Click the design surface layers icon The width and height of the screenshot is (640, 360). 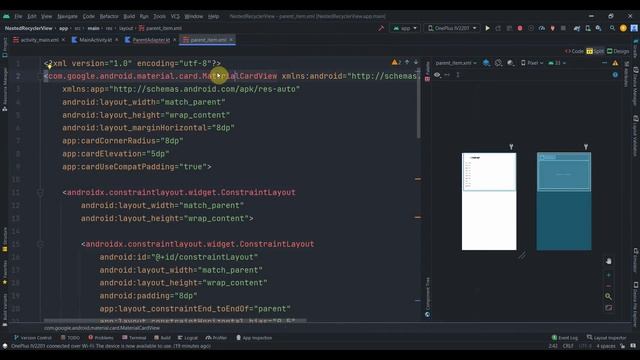point(486,63)
